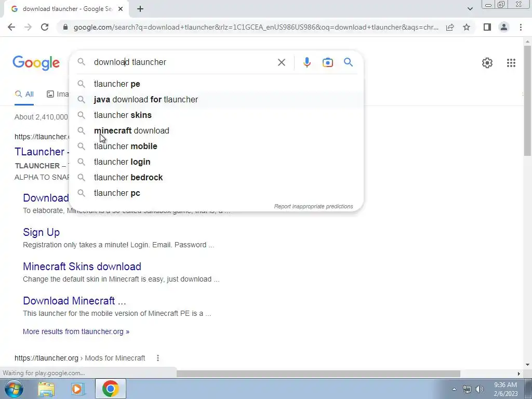Choose suggestion 'tlauncher mobile'
Image resolution: width=532 pixels, height=399 pixels.
pyautogui.click(x=216, y=146)
